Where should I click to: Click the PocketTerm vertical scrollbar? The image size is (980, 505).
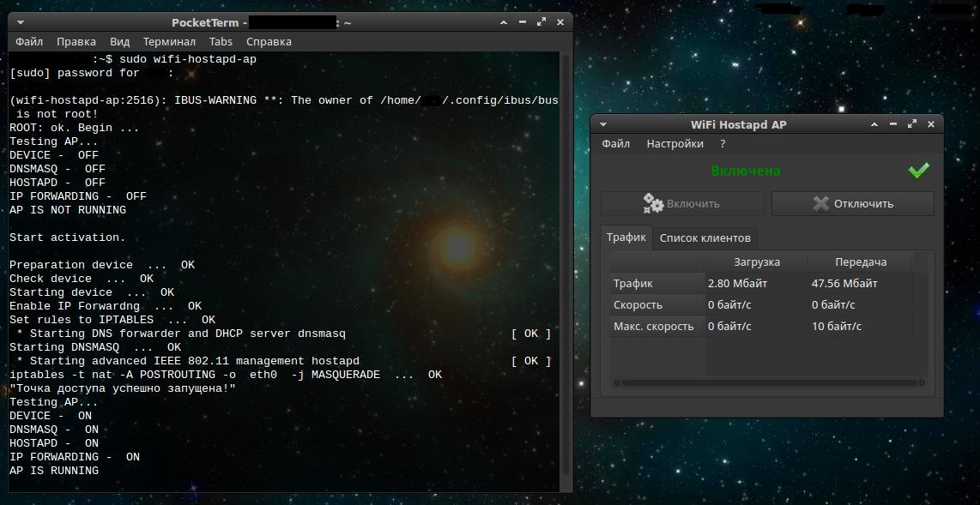[566, 265]
